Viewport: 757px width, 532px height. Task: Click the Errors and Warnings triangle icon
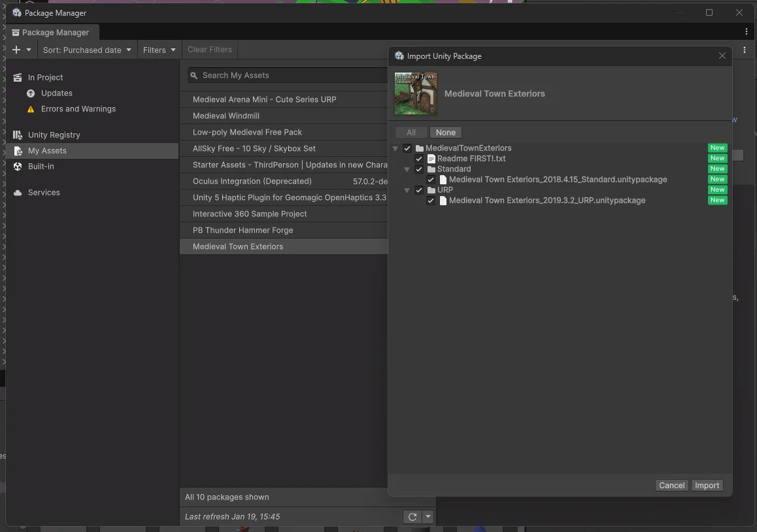tap(31, 109)
